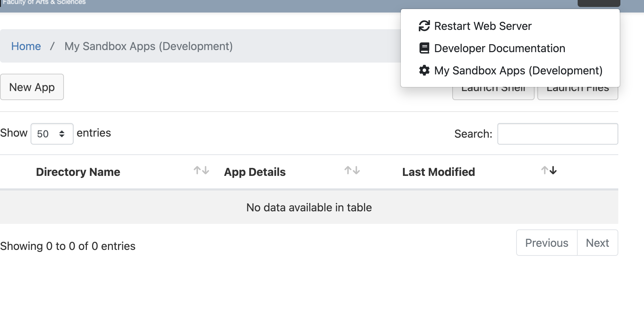
Task: Open the dark menu button in top-right corner
Action: pos(598,2)
